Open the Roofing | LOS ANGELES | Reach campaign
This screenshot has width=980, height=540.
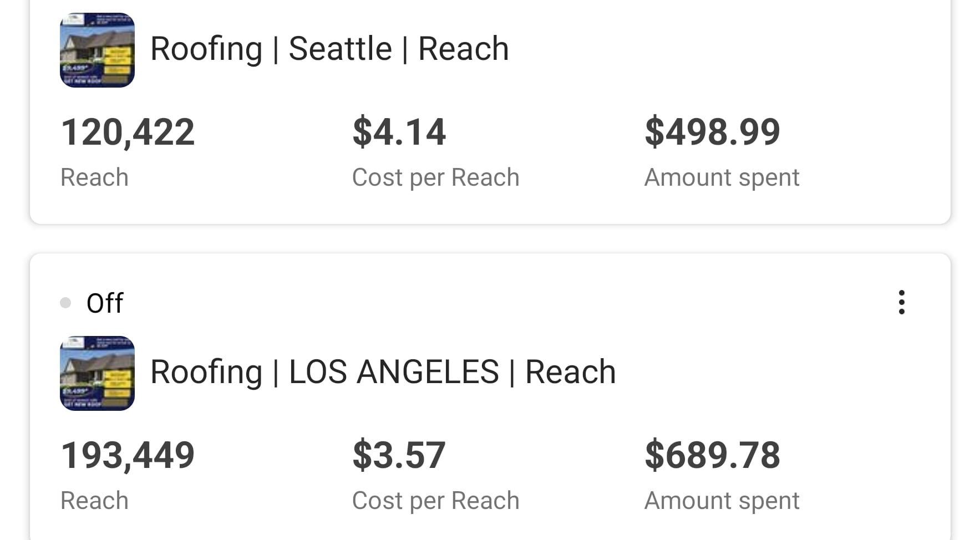383,372
